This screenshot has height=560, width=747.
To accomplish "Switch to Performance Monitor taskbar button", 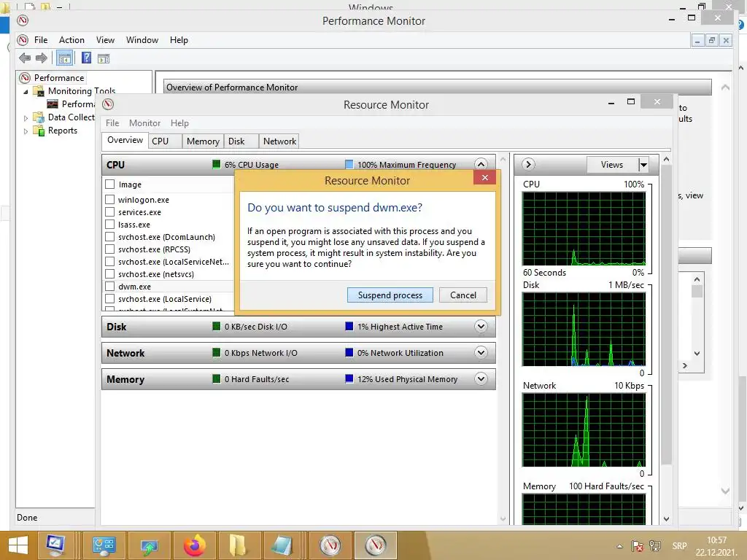I will pos(330,545).
